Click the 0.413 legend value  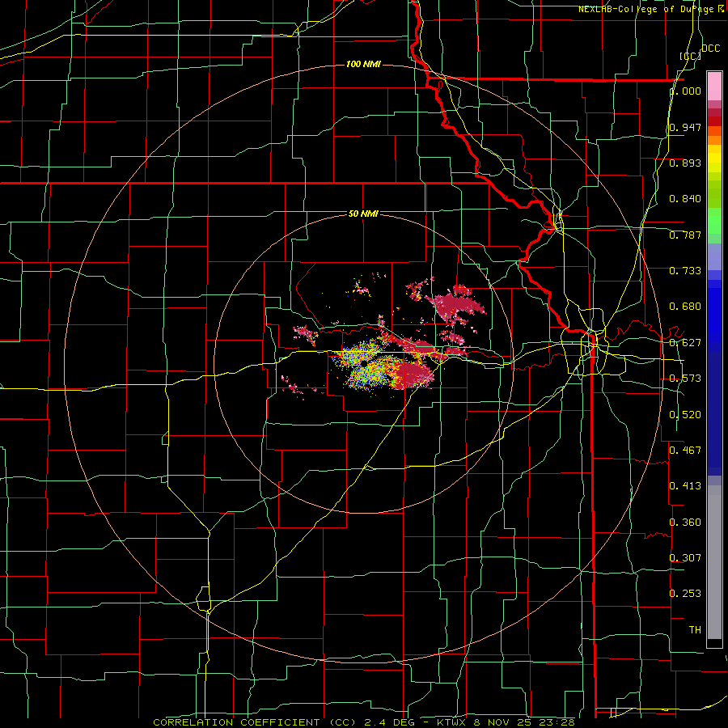[685, 486]
